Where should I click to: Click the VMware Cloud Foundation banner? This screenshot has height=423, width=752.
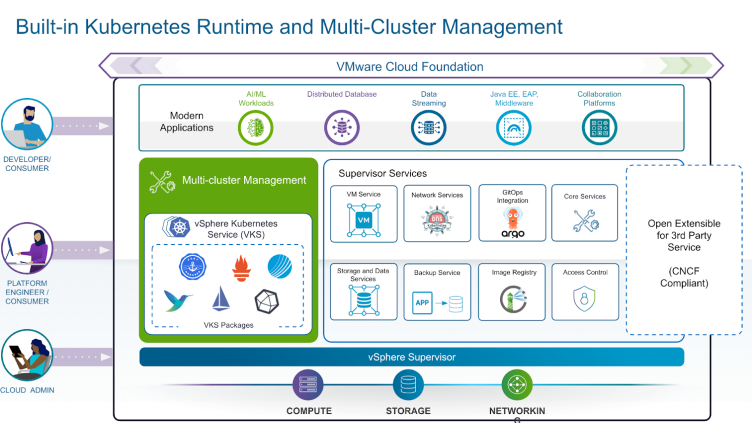411,66
